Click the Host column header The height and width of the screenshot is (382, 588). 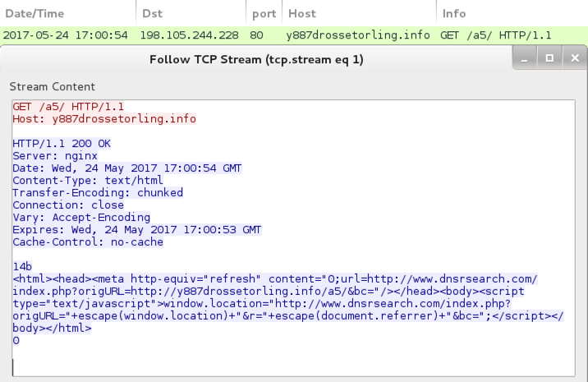pos(359,13)
